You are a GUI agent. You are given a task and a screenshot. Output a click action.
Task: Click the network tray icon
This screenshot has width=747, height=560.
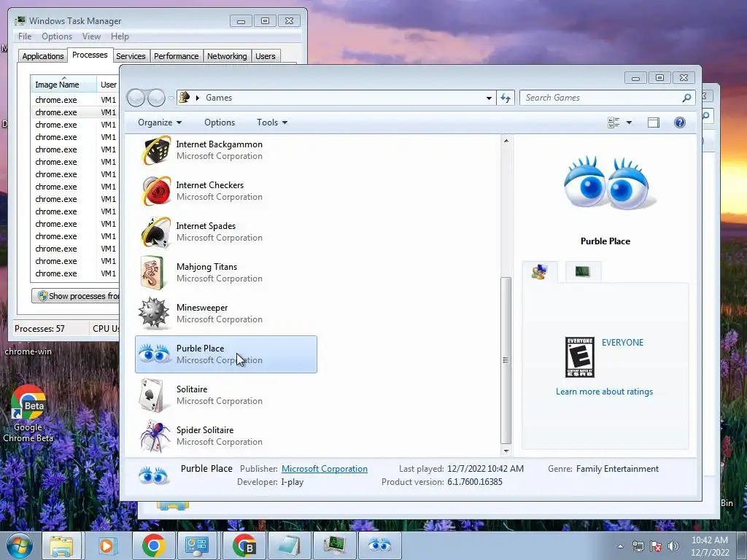coord(638,546)
